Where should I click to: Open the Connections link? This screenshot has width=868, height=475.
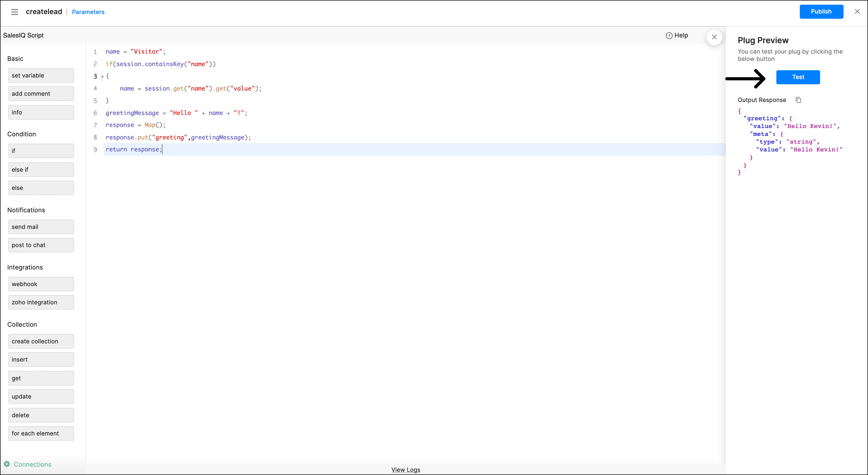coord(32,464)
